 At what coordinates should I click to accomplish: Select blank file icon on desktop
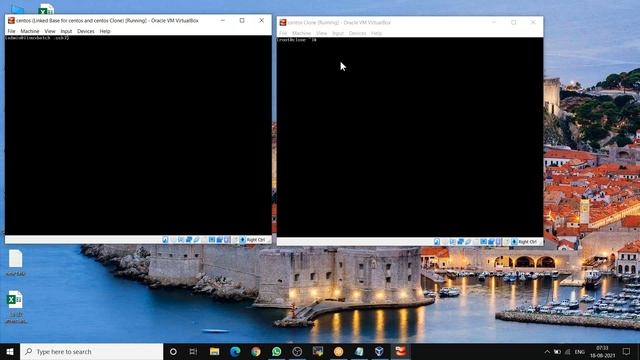tap(16, 259)
